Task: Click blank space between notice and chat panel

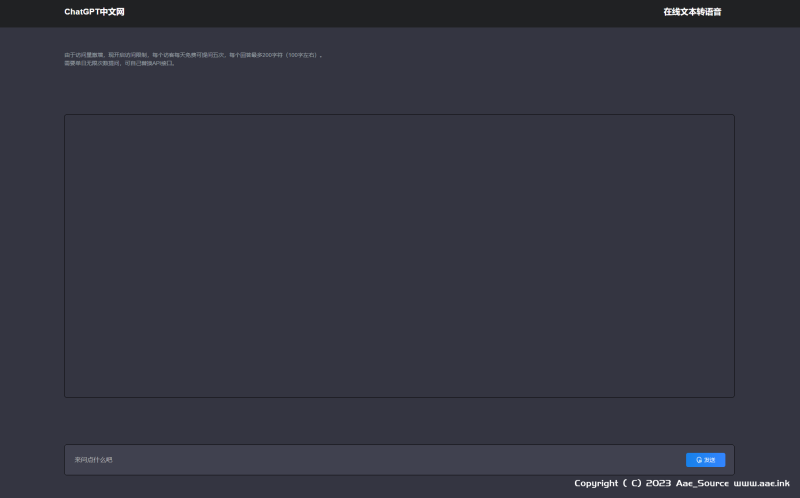Action: click(x=400, y=90)
